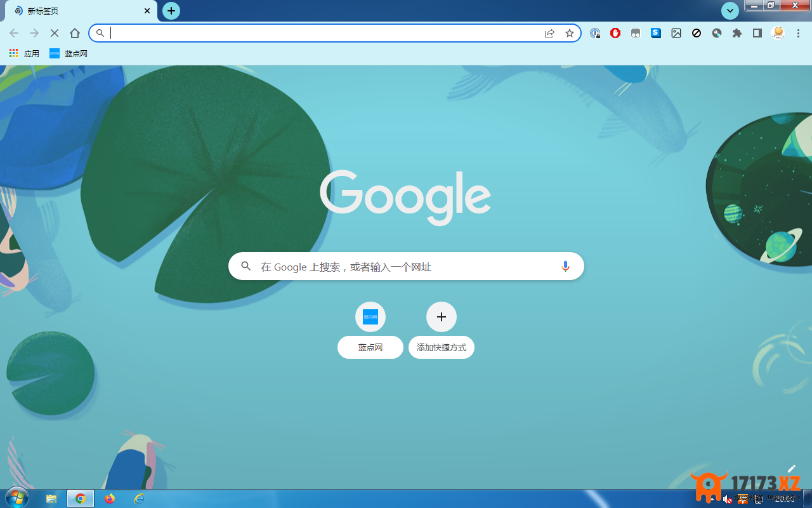
Task: Stop loading the page
Action: [55, 33]
